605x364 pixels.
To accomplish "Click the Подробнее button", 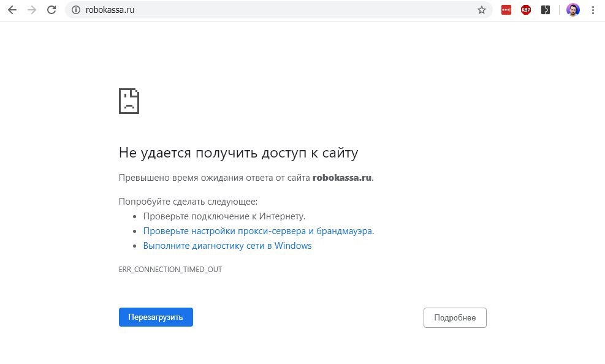I will [x=455, y=317].
